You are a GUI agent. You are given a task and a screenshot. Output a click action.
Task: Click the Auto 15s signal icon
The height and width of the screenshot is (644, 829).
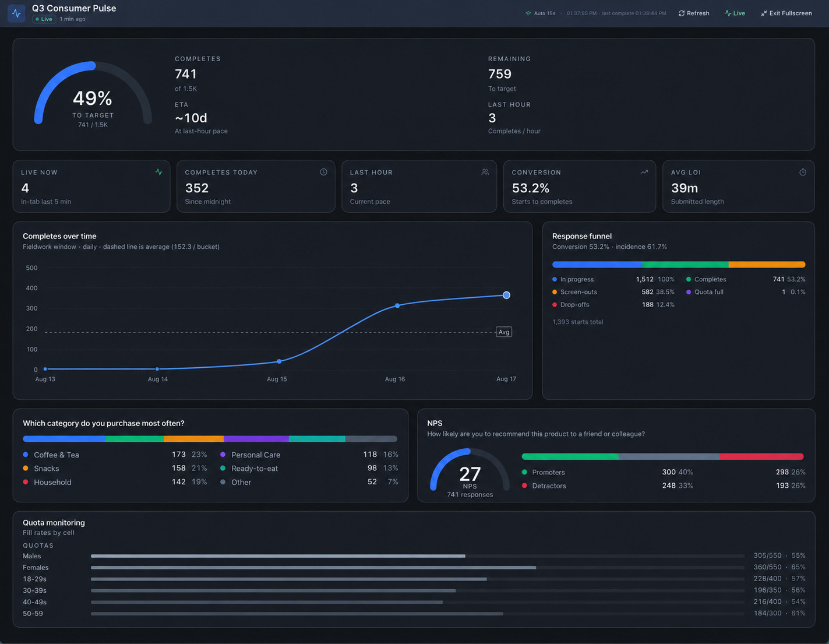point(528,13)
